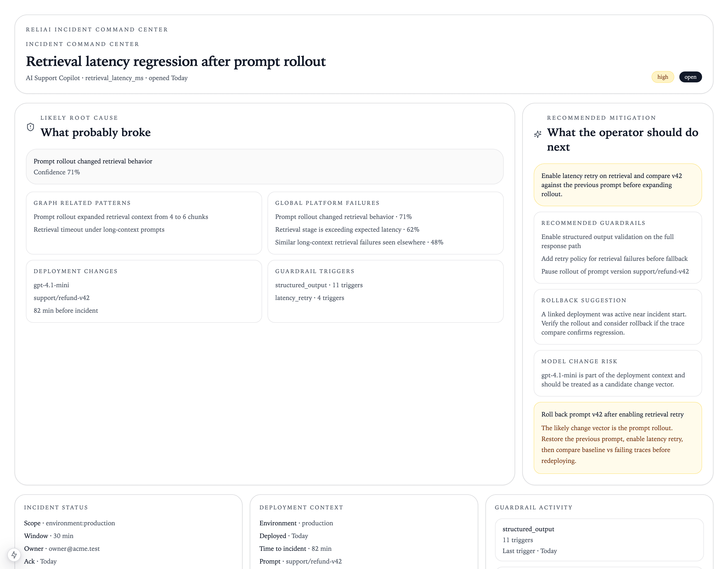
Task: Click the shield alert icon beside What probably broke
Action: pyautogui.click(x=30, y=127)
